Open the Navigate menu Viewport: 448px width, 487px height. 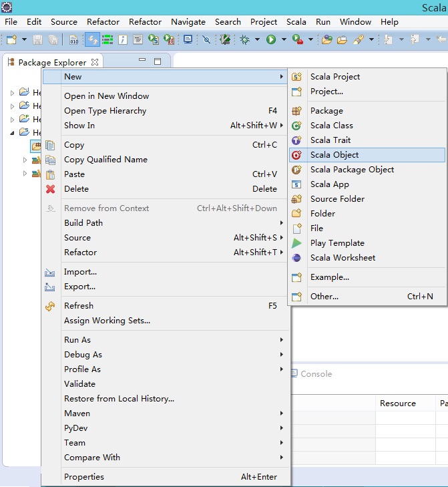point(188,22)
